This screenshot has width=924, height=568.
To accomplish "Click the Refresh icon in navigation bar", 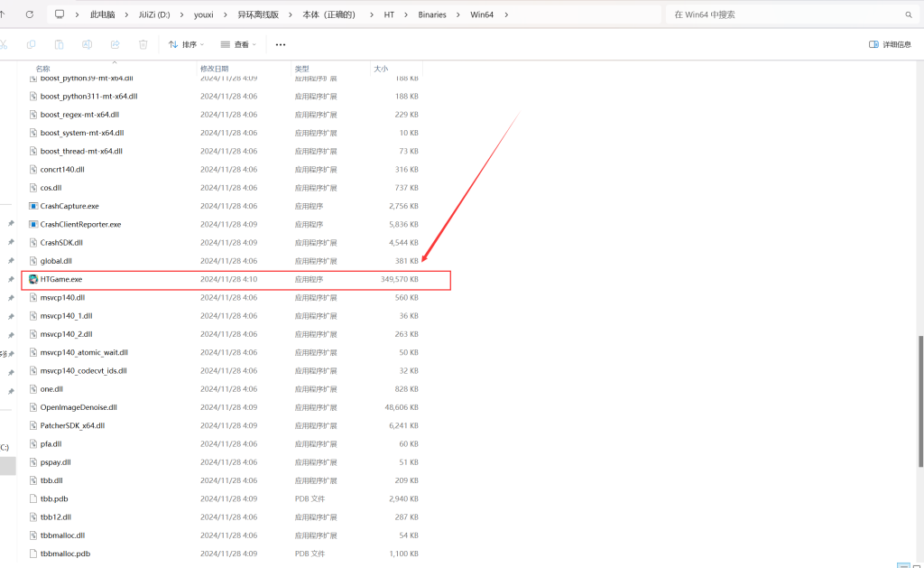I will 29,14.
